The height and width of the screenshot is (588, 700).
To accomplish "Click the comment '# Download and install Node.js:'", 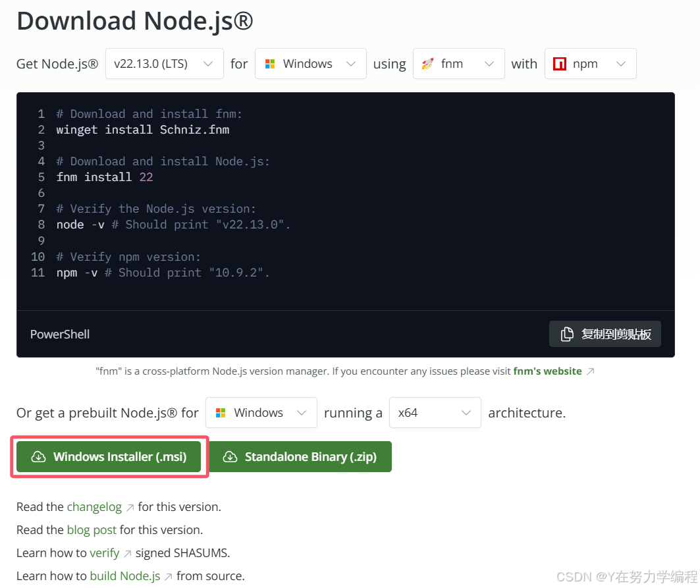I will click(x=163, y=161).
